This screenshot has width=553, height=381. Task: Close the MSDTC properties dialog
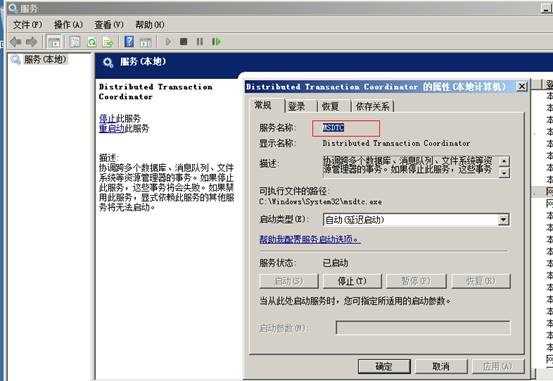(x=522, y=86)
